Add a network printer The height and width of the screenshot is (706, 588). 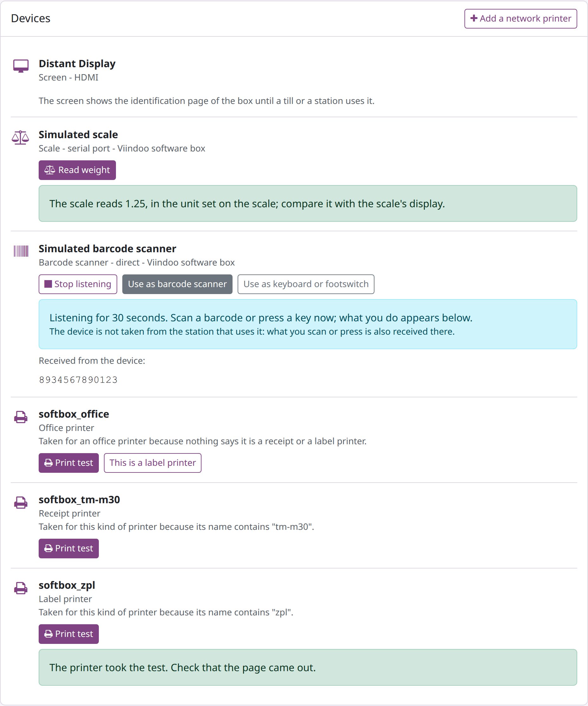coord(521,18)
